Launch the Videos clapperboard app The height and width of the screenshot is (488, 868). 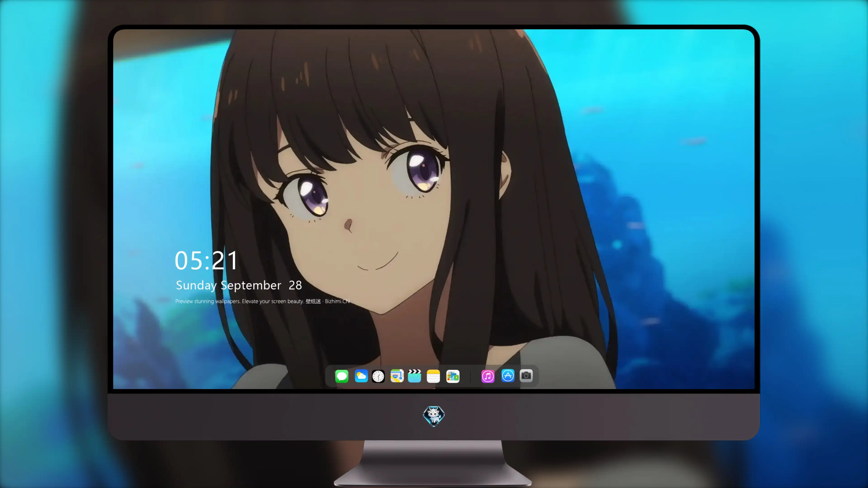(415, 376)
